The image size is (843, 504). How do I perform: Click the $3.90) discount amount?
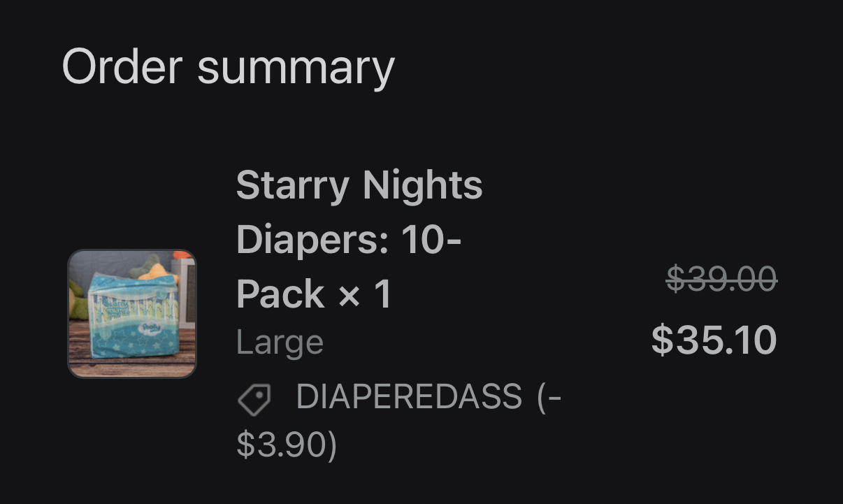(287, 445)
